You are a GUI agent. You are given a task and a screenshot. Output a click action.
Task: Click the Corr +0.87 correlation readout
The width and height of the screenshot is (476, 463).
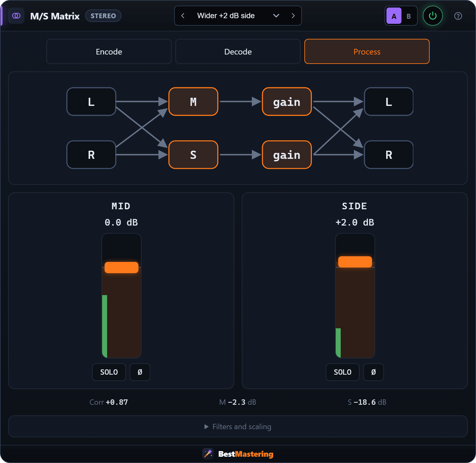(109, 402)
